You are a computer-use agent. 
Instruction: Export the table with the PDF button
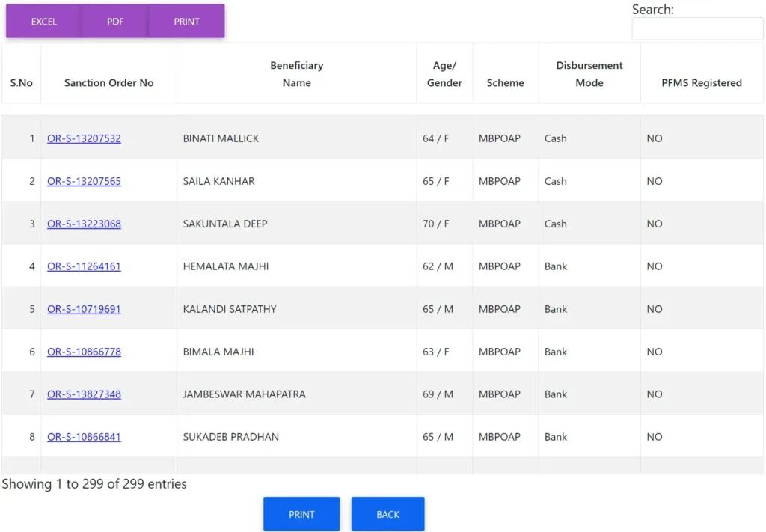[x=115, y=22]
